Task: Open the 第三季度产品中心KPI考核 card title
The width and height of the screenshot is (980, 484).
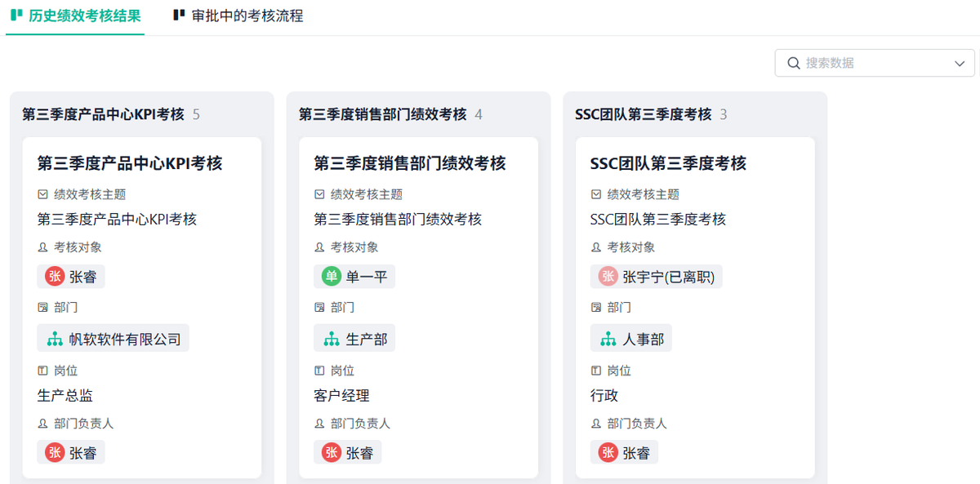Action: coord(130,163)
